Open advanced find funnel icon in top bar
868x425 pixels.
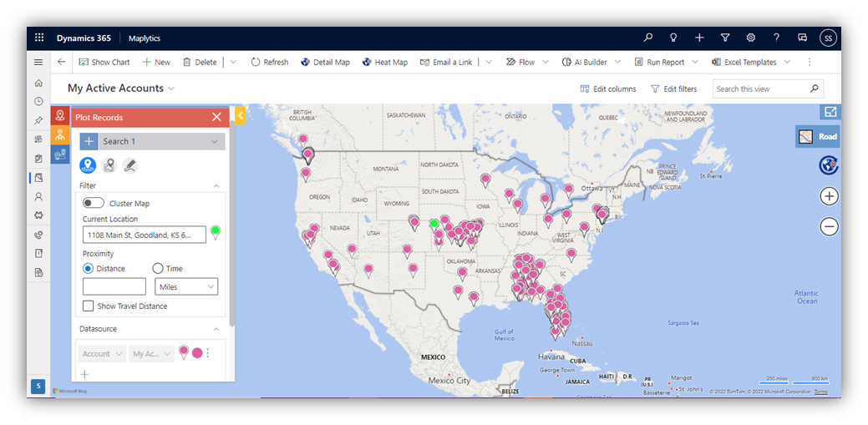click(x=725, y=38)
